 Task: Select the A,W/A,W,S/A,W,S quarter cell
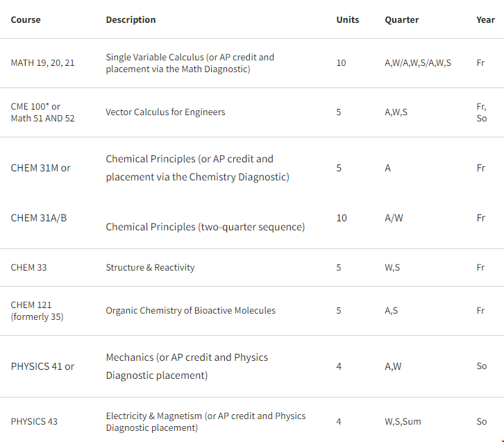click(417, 63)
